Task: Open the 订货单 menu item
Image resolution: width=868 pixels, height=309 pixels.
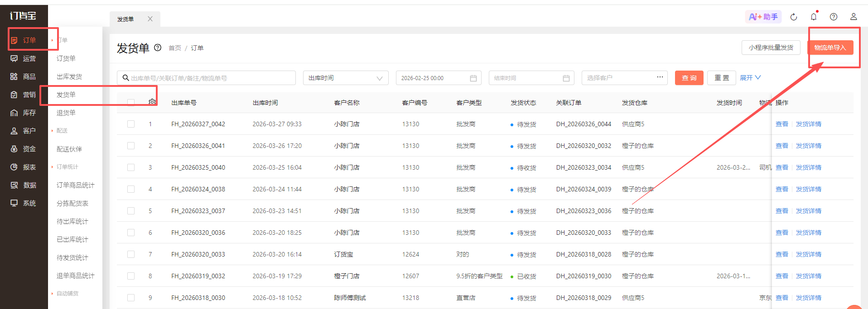Action: pos(66,58)
